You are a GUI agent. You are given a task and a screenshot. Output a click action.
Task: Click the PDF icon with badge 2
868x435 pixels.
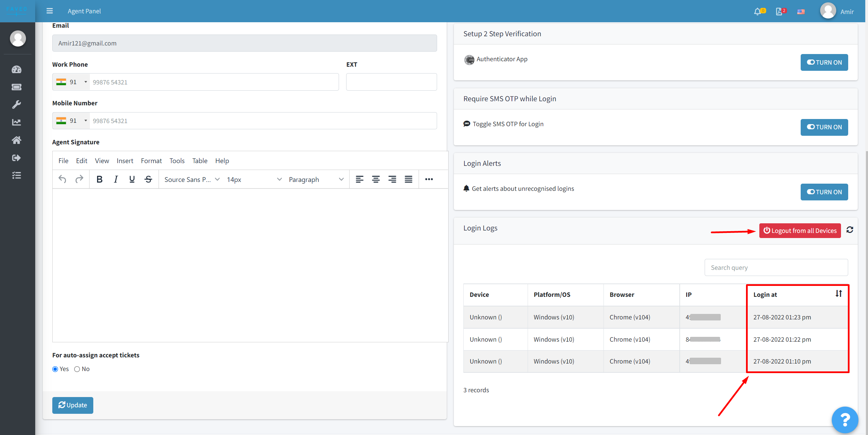point(779,11)
